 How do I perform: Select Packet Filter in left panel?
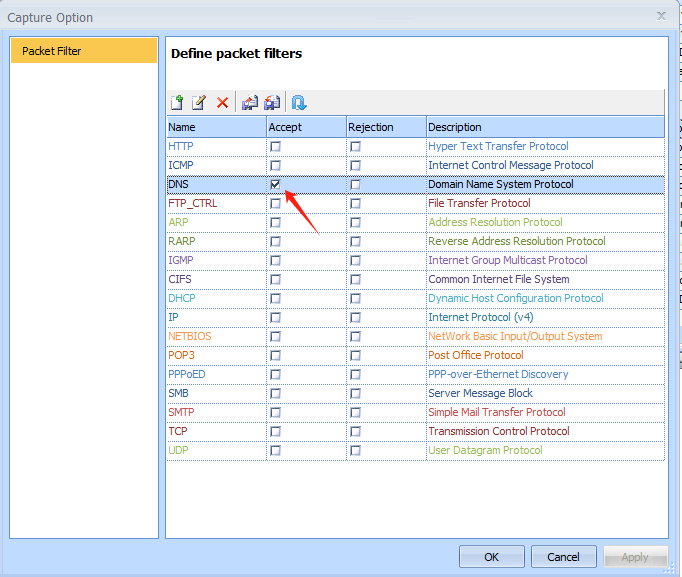(84, 51)
